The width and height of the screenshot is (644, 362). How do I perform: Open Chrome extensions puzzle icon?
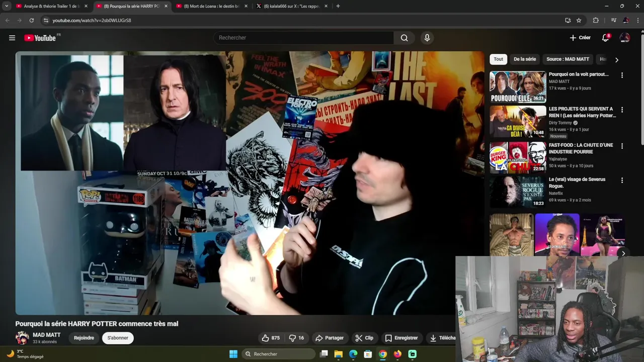pyautogui.click(x=596, y=20)
